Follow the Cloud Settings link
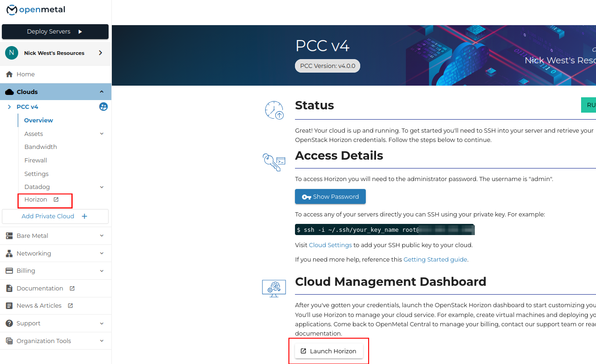596x364 pixels. click(330, 245)
